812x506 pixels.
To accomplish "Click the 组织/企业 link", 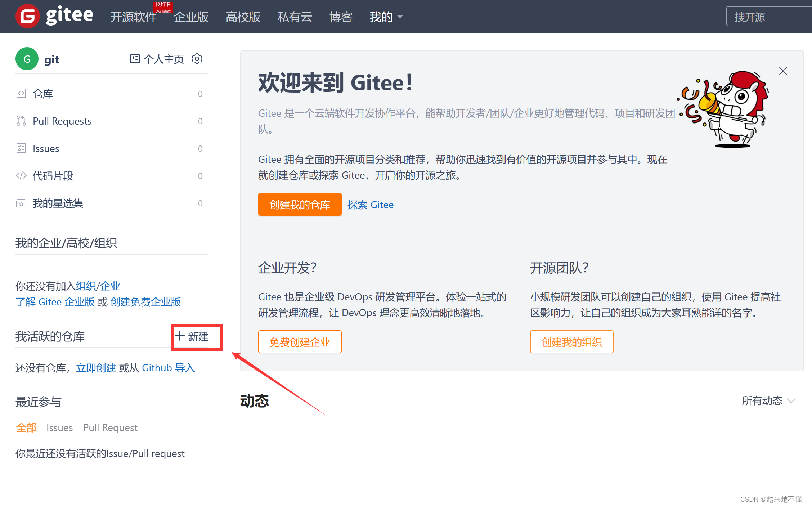I will pyautogui.click(x=98, y=286).
